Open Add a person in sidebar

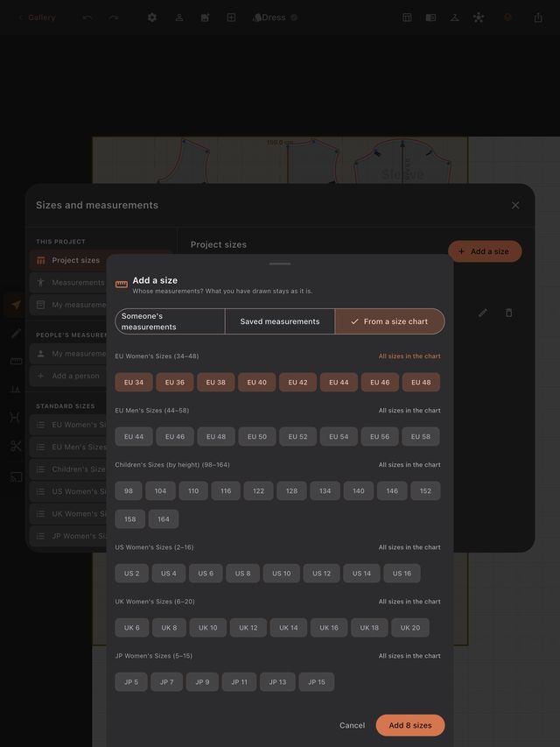click(67, 376)
